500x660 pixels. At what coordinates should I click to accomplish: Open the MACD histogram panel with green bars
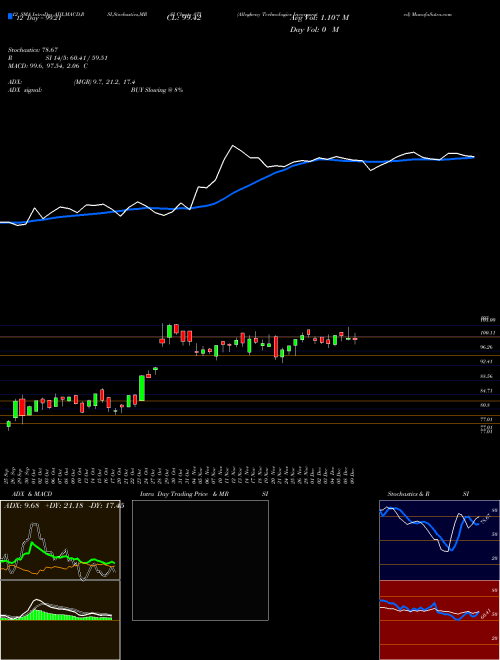coord(60,620)
